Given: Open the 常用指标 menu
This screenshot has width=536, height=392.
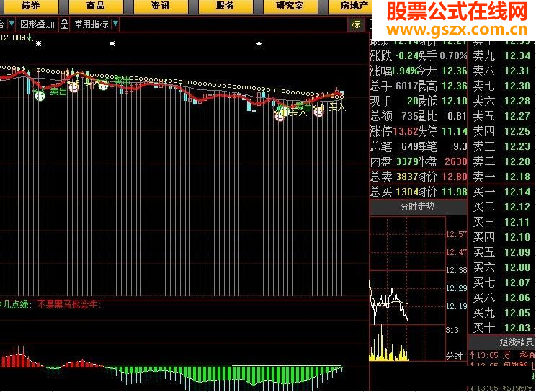Looking at the screenshot, I should 91,24.
